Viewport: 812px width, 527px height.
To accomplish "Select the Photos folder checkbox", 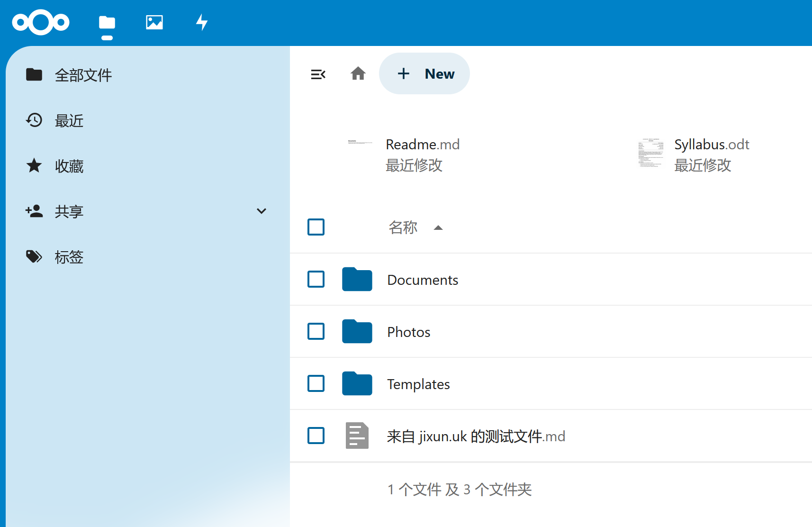I will pyautogui.click(x=316, y=331).
